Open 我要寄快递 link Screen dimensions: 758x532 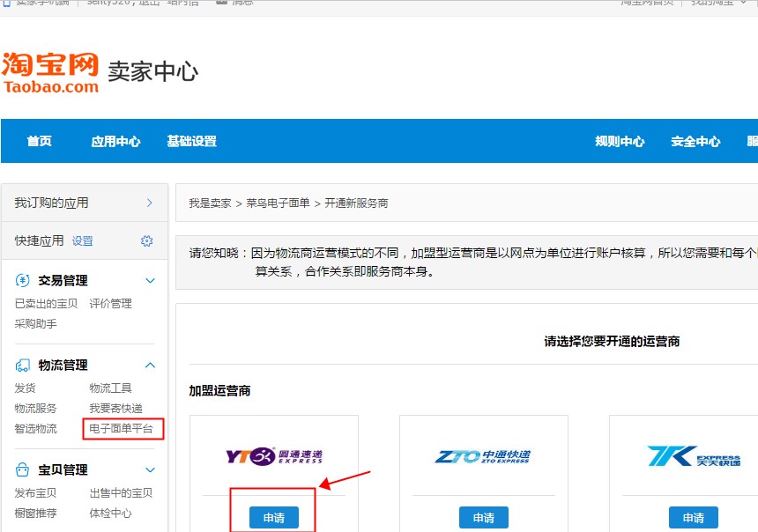[x=116, y=409]
